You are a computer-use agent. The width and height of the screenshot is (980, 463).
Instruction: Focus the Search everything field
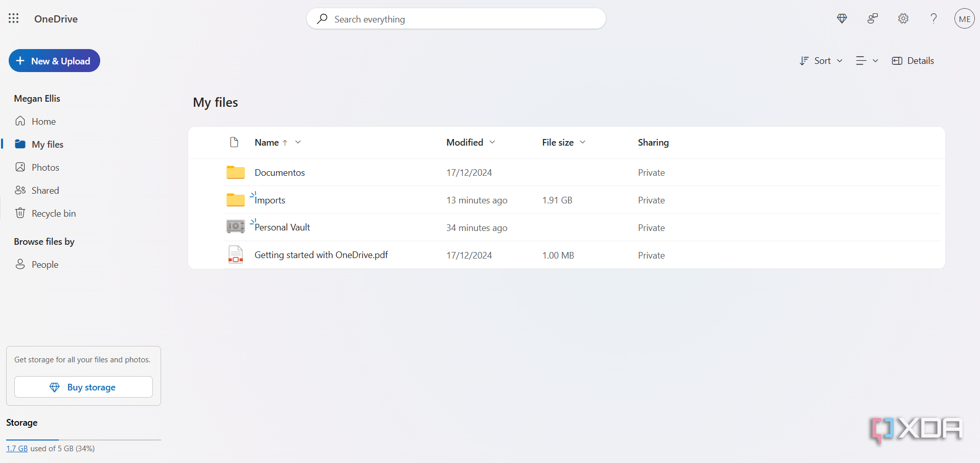pyautogui.click(x=456, y=19)
